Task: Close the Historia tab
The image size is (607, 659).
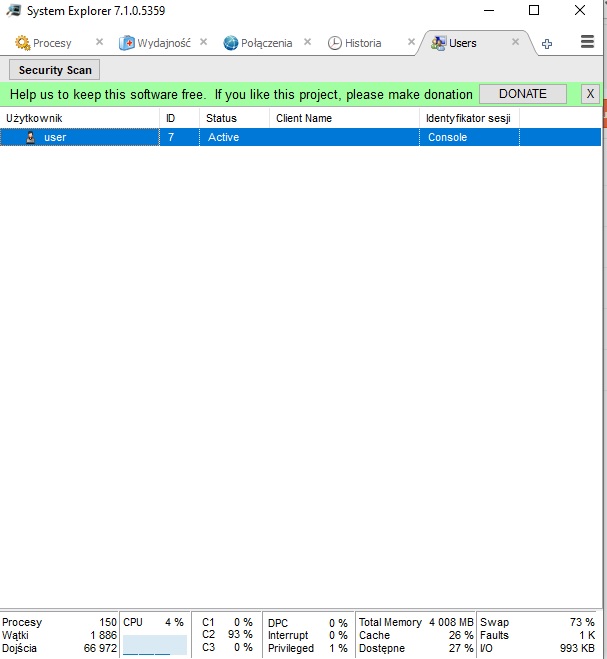Action: [412, 42]
